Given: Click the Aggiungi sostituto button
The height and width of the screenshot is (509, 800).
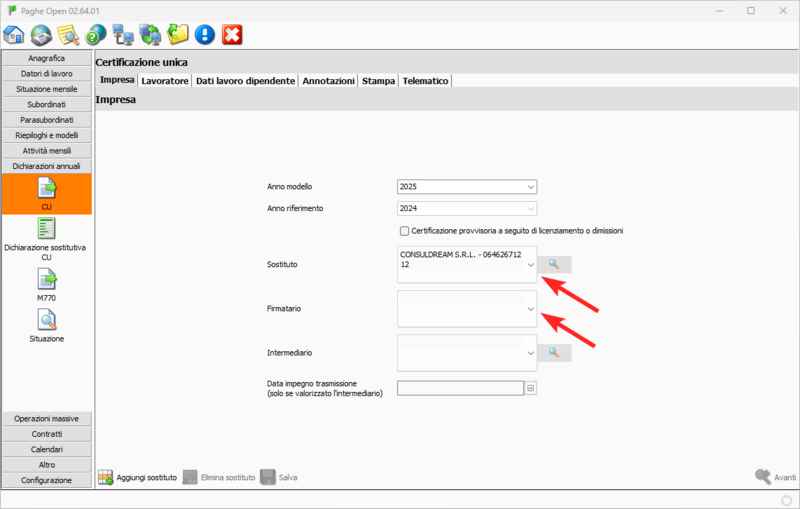Looking at the screenshot, I should click(137, 478).
